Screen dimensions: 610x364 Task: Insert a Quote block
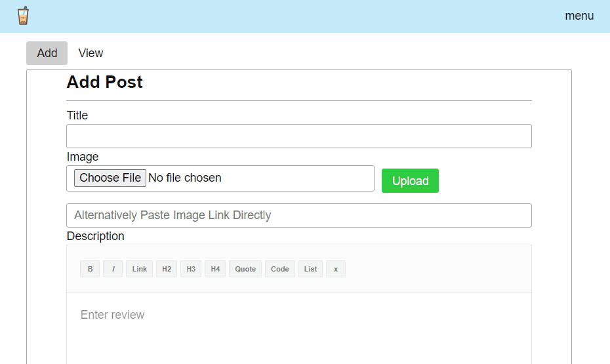coord(245,269)
